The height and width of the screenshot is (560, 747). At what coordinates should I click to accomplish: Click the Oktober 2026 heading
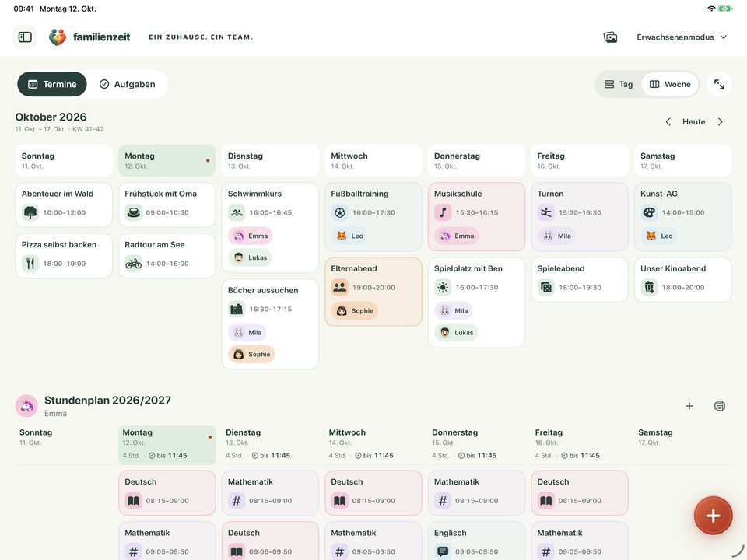pyautogui.click(x=51, y=117)
